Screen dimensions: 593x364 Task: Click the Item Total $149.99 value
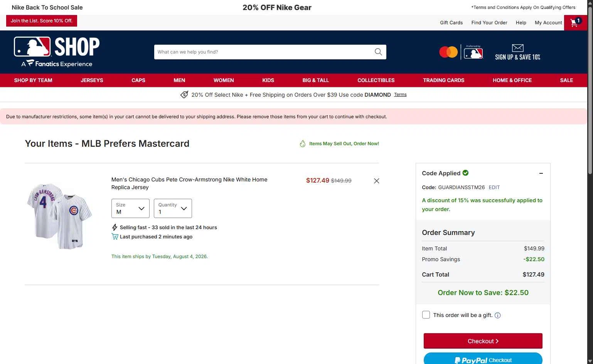pyautogui.click(x=534, y=248)
